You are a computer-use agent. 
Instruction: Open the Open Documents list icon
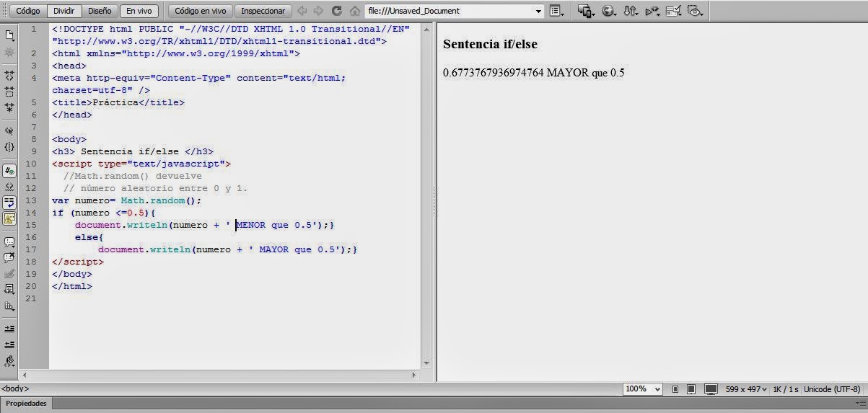coord(9,35)
